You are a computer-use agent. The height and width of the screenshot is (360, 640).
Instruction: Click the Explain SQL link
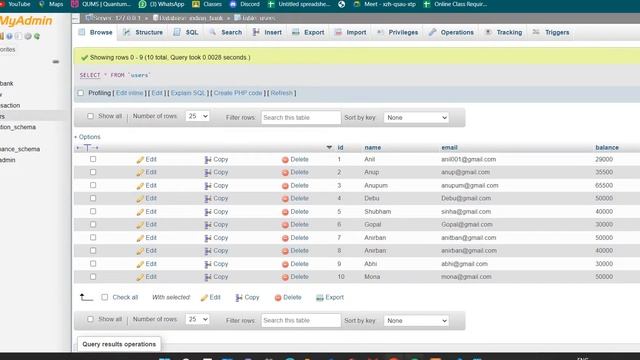pyautogui.click(x=188, y=93)
